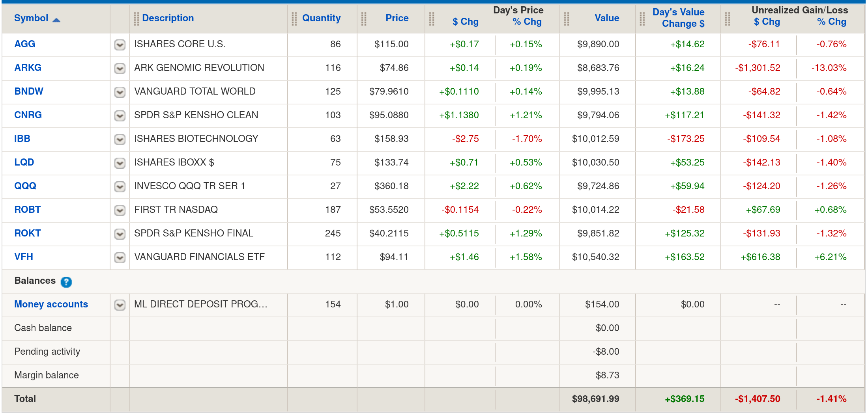Viewport: 868px width, 417px height.
Task: Click the drag handle beside Value column
Action: coord(567,19)
